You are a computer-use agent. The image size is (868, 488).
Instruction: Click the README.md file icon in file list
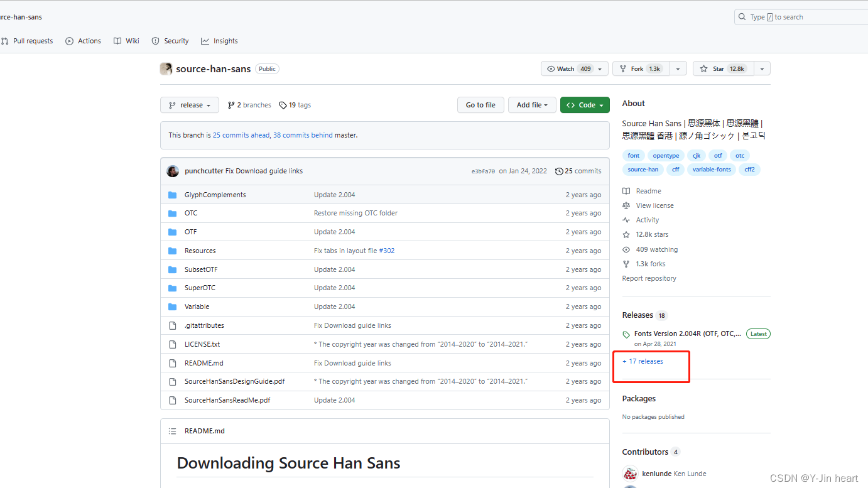click(173, 363)
